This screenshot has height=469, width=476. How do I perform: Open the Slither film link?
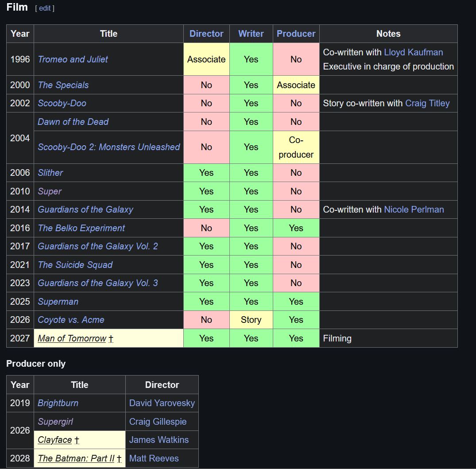(x=50, y=173)
